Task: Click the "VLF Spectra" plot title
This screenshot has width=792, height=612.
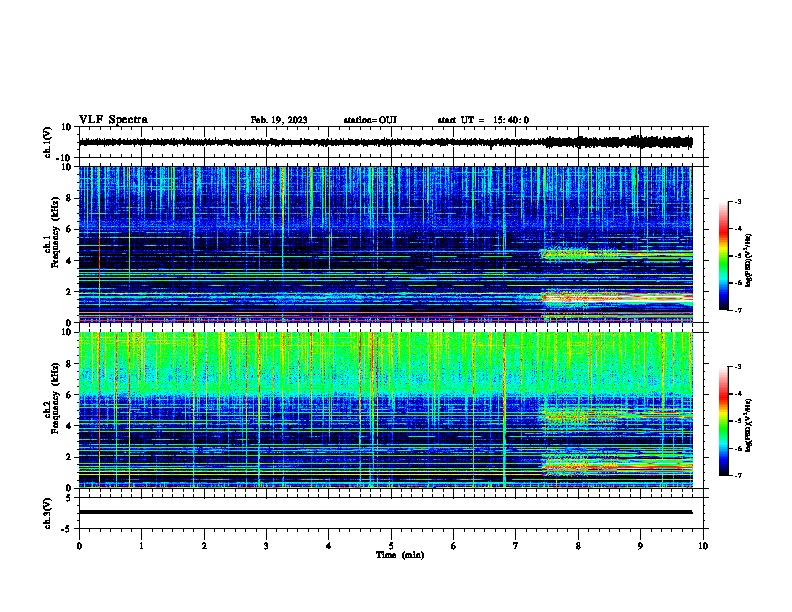Action: pyautogui.click(x=113, y=120)
